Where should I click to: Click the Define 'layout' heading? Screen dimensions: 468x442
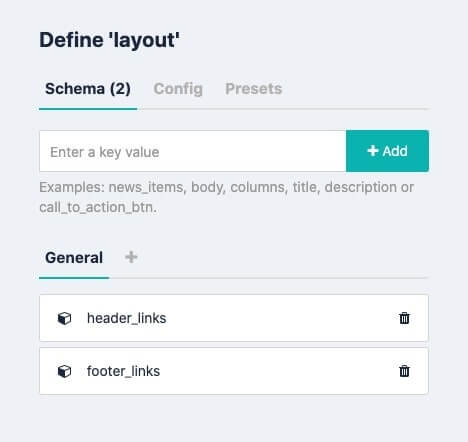[109, 40]
